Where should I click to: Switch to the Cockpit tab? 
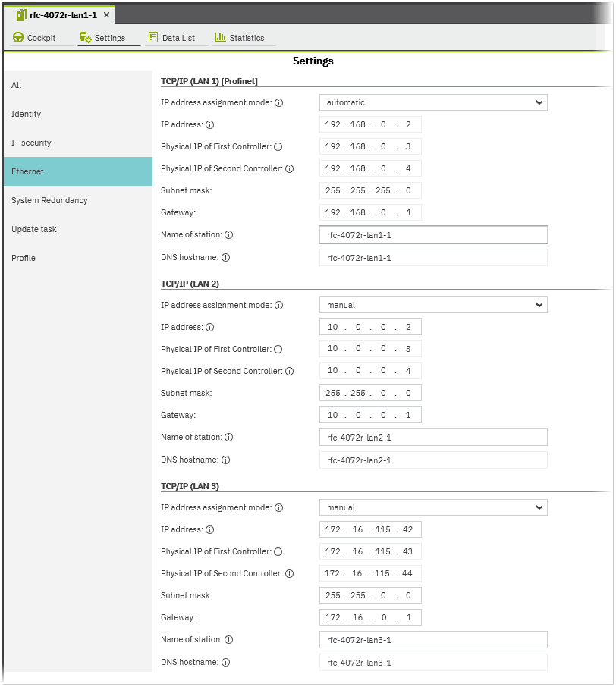click(x=41, y=38)
